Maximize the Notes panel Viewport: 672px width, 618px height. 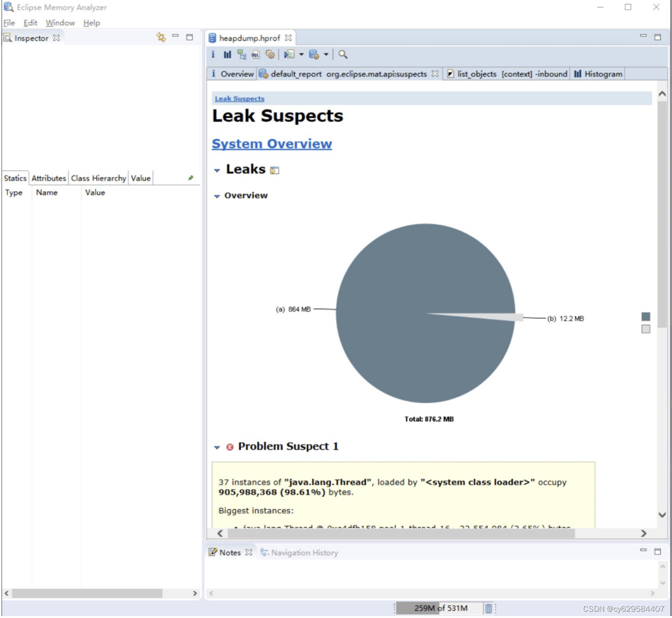(x=658, y=552)
